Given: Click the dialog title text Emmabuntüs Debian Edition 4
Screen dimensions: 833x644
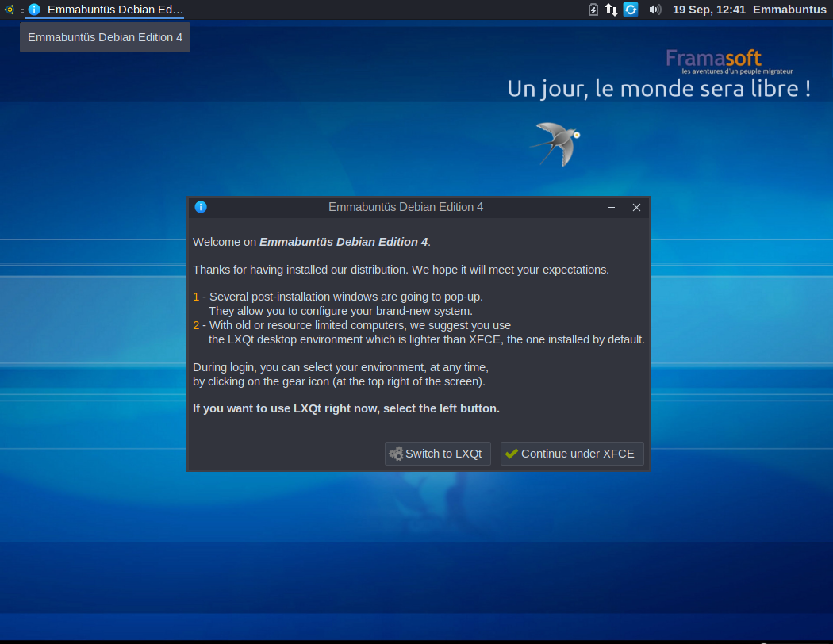Looking at the screenshot, I should pos(406,207).
